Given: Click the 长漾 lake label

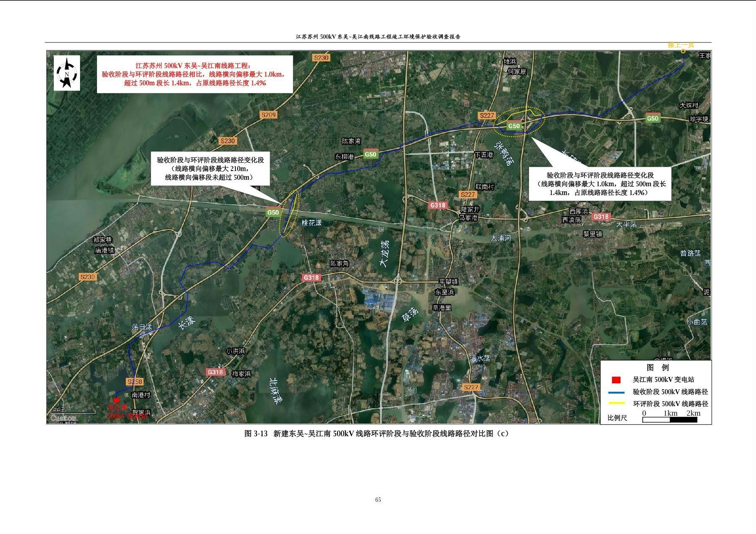Looking at the screenshot, I should point(186,322).
